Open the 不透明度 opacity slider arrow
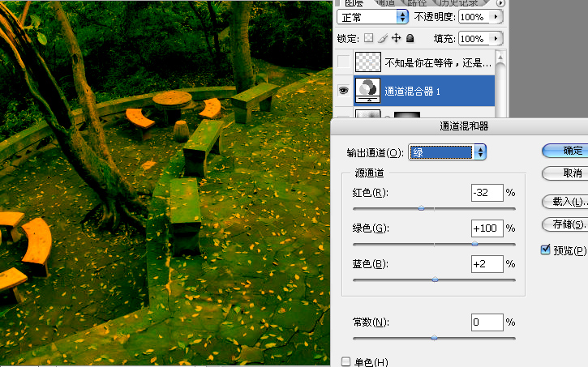Image resolution: width=588 pixels, height=367 pixels. pos(496,16)
